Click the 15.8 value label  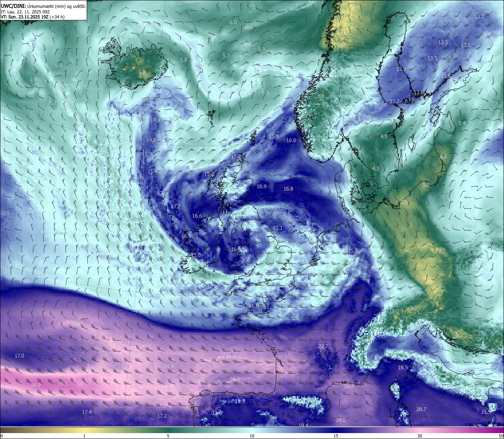point(196,255)
